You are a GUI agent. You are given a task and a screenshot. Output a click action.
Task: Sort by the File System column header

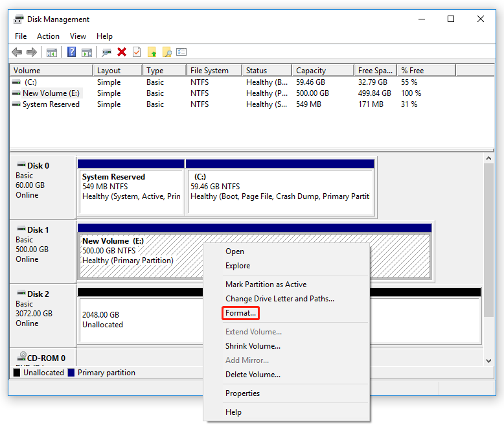point(214,71)
